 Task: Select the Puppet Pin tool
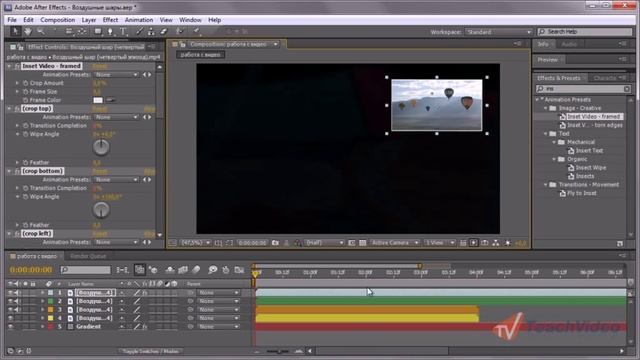click(x=196, y=31)
